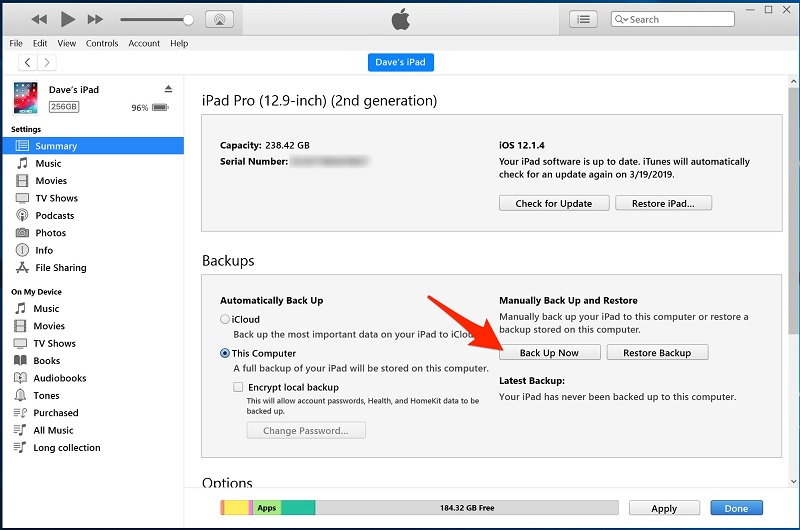Open the Podcasts settings icon

click(22, 215)
